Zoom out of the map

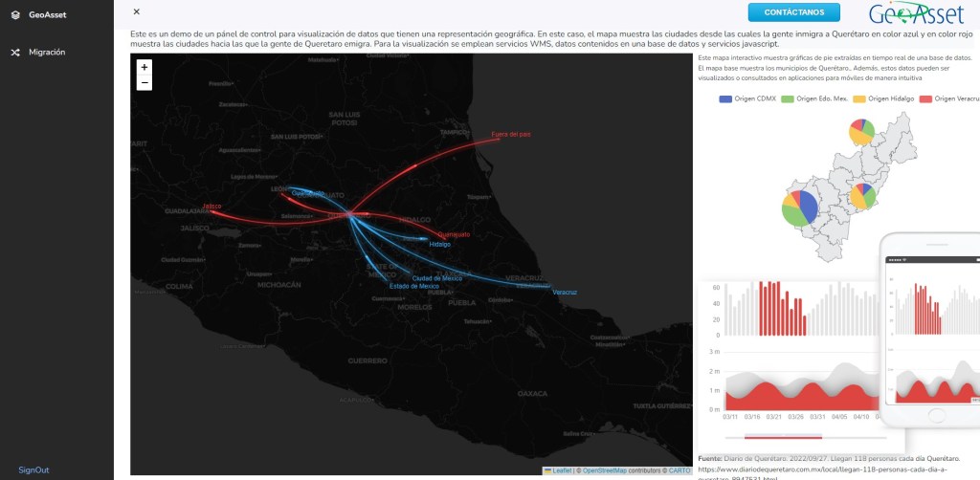[144, 83]
